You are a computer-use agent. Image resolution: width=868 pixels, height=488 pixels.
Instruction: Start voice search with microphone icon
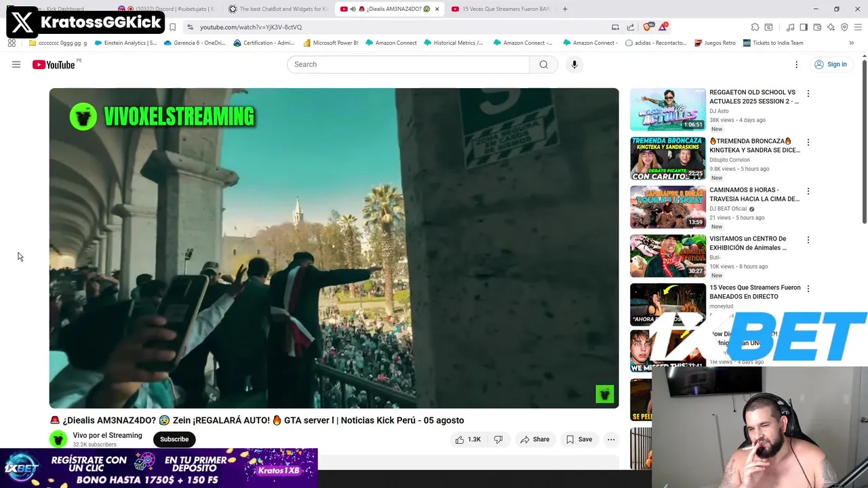pos(574,64)
